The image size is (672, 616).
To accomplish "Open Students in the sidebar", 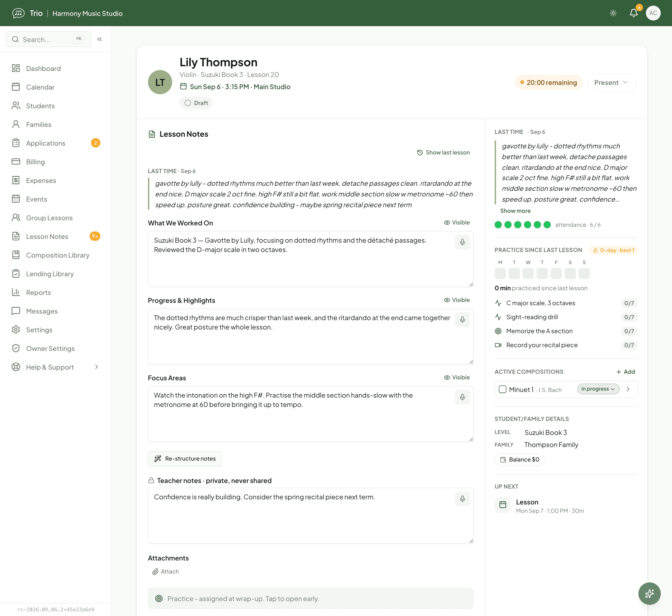I will pos(56,106).
